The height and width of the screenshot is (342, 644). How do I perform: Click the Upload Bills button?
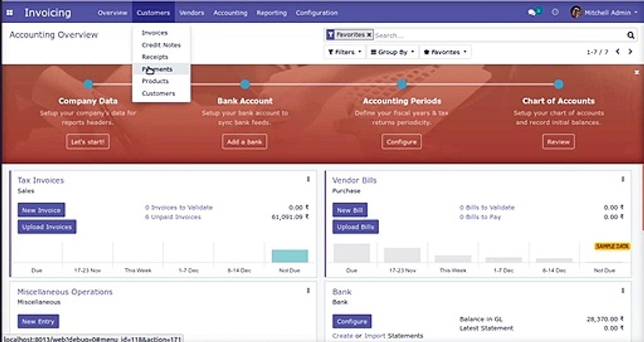coord(355,227)
